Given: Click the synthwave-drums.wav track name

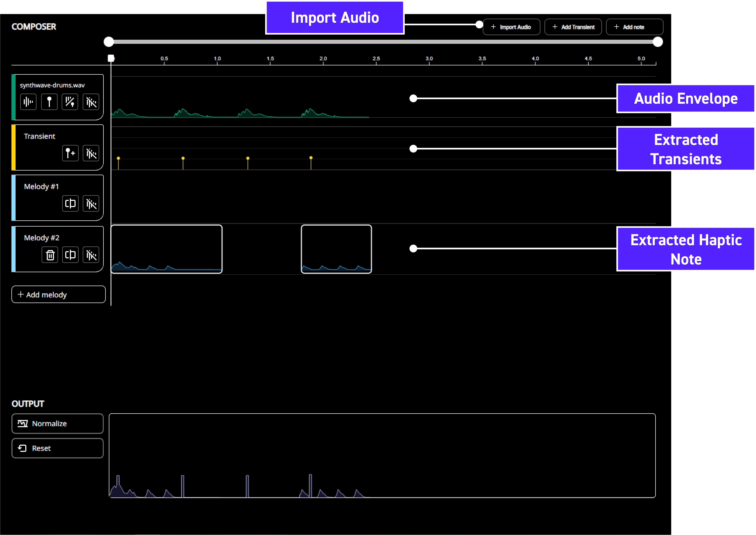Looking at the screenshot, I should (x=52, y=85).
